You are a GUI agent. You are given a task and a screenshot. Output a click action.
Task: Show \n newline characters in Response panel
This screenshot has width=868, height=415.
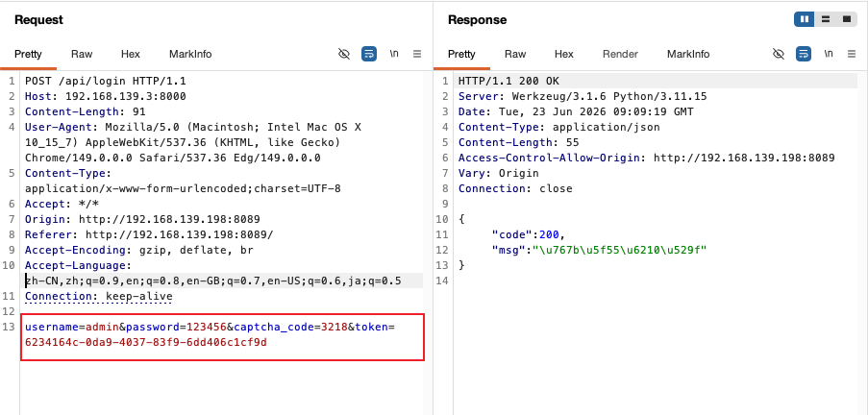829,54
